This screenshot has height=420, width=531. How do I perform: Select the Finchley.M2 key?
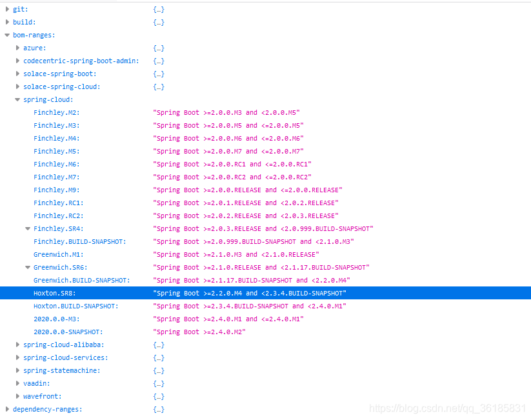pyautogui.click(x=57, y=112)
